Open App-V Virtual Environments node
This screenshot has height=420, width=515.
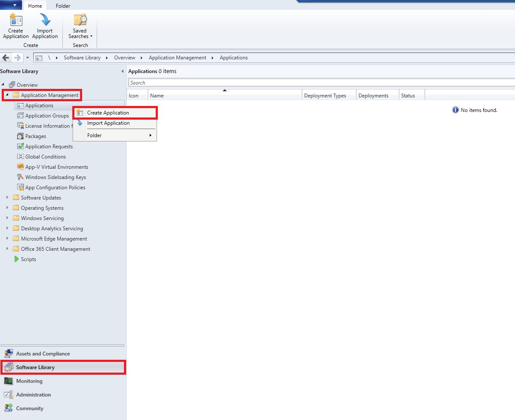(56, 167)
